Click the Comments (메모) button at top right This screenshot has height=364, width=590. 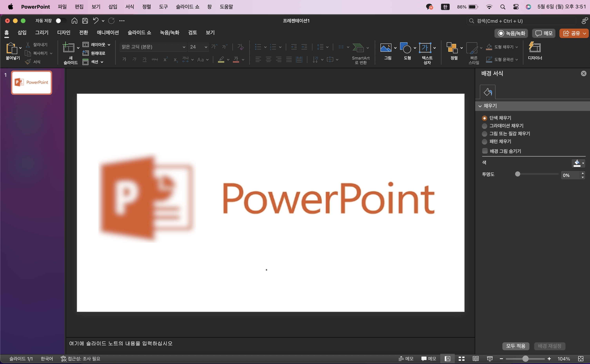[x=544, y=33]
